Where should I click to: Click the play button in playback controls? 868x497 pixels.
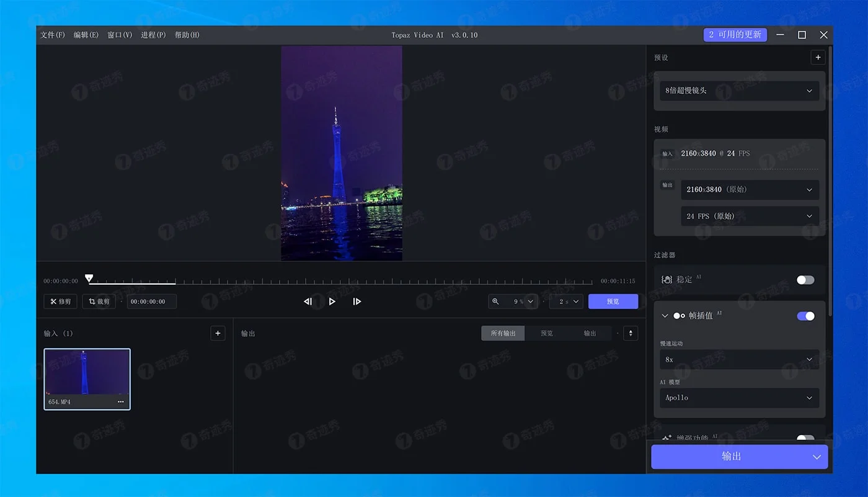coord(332,302)
